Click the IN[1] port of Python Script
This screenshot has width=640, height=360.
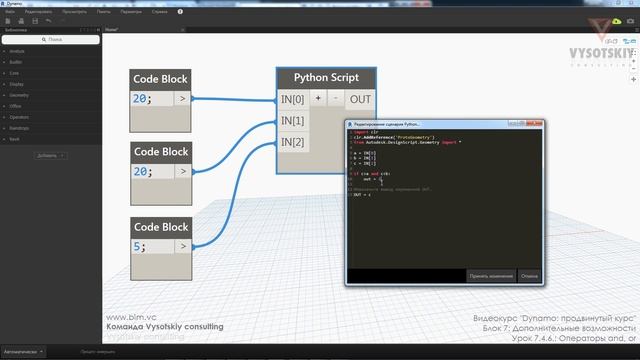coord(293,121)
